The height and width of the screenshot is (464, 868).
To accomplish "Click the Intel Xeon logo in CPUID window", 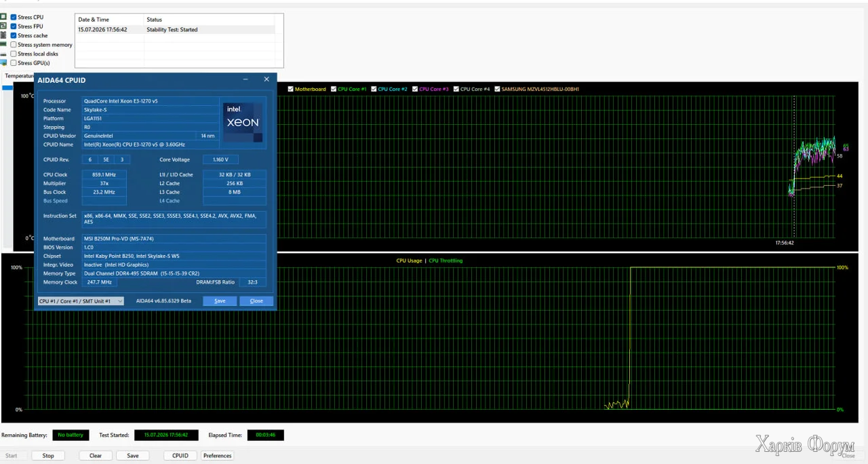I will click(243, 122).
